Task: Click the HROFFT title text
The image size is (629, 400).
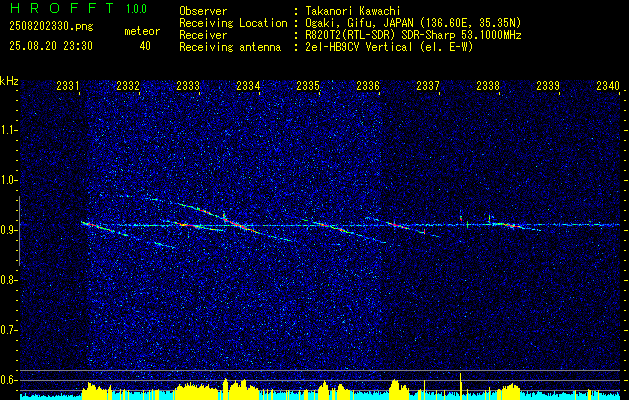Action: [x=62, y=8]
